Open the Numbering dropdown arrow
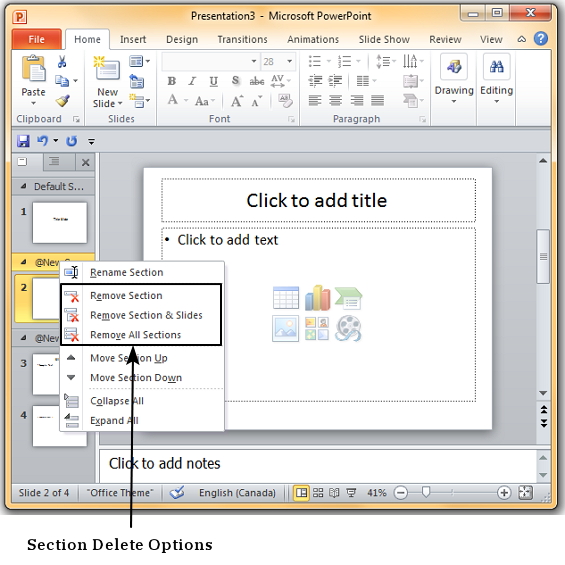The width and height of the screenshot is (565, 565). [358, 61]
